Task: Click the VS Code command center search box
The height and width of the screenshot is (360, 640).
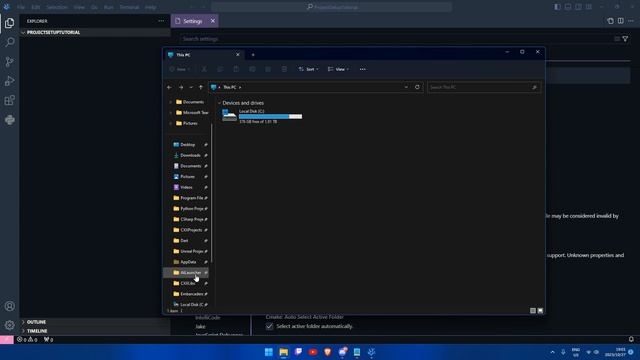Action: (x=331, y=7)
